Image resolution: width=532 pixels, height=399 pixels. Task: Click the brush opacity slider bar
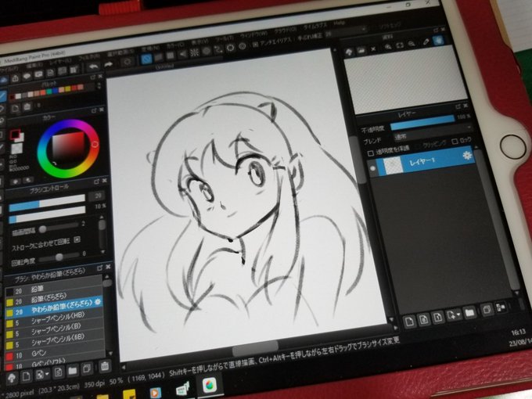coord(47,215)
